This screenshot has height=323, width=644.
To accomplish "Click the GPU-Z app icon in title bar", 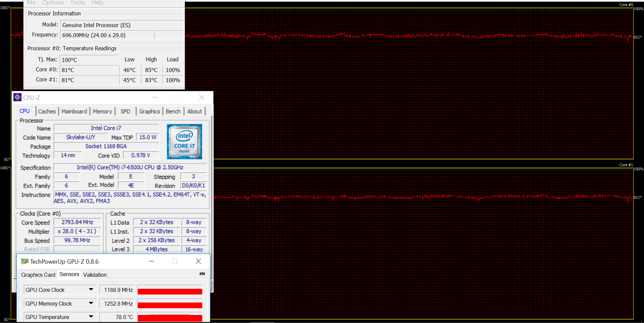I will 24,261.
